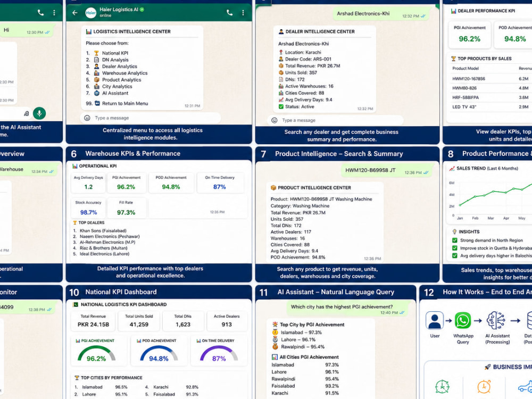Toggle checkbox for Strong demand in North Region
The width and height of the screenshot is (532, 399).
click(x=455, y=240)
